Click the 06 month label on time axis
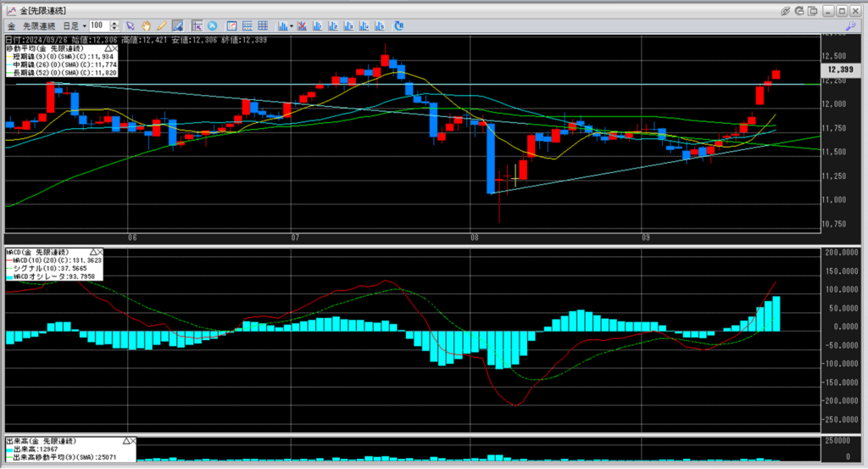 (x=132, y=237)
